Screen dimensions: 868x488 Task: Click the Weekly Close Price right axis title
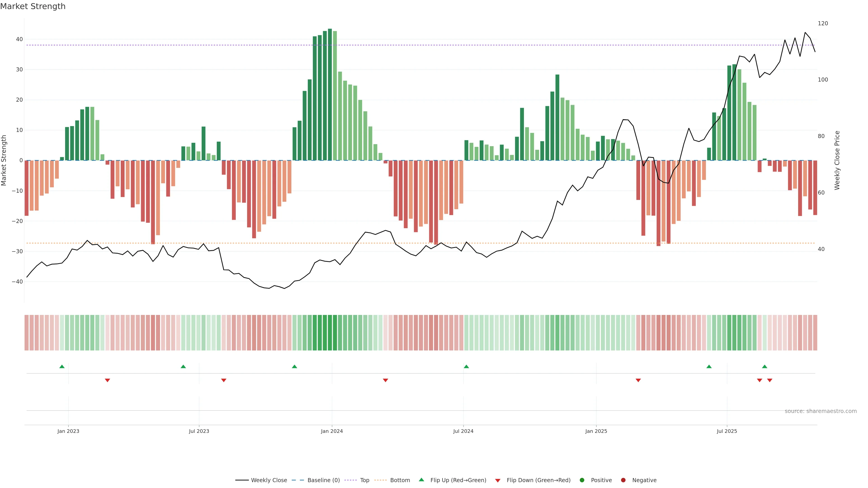point(837,160)
